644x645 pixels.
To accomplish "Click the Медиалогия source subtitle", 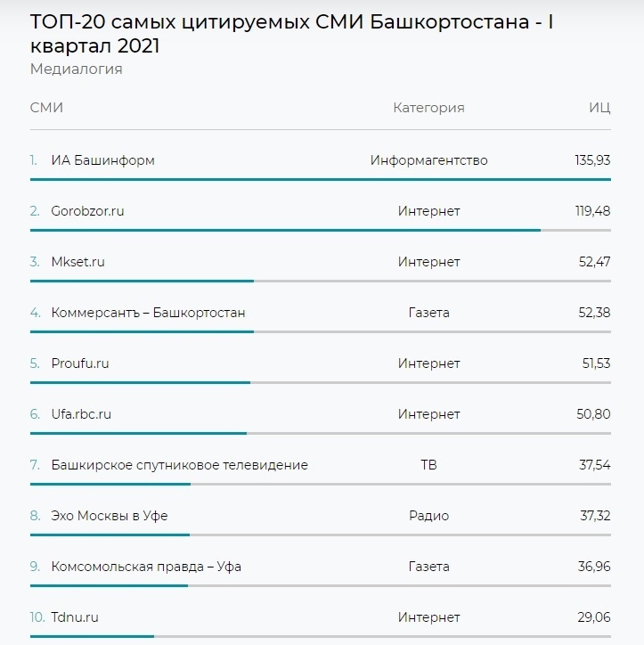I will point(76,69).
